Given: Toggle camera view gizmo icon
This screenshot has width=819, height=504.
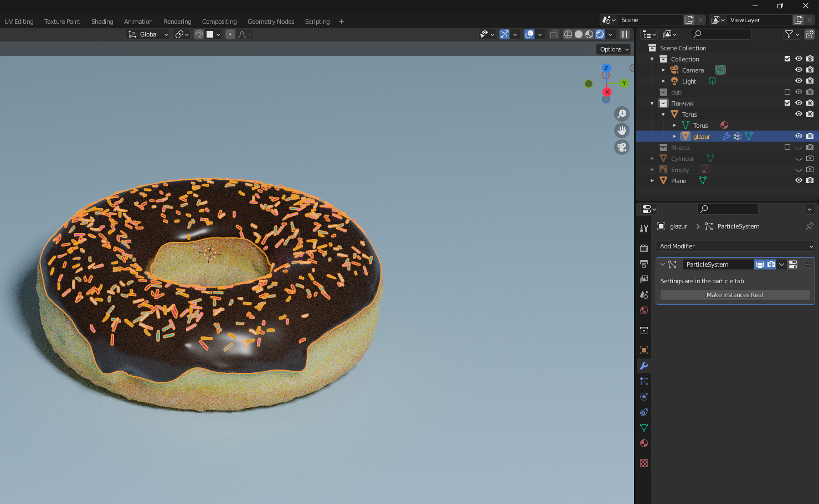Looking at the screenshot, I should (622, 147).
